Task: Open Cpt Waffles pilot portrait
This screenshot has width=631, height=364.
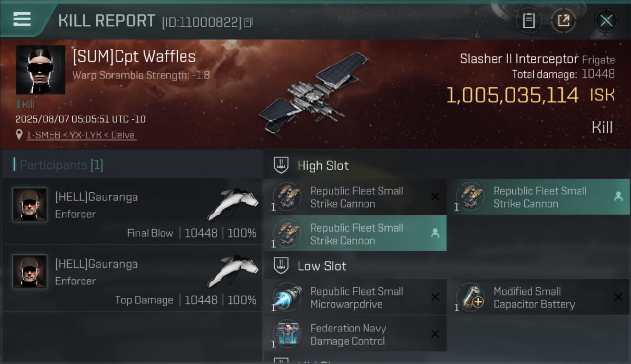Action: pyautogui.click(x=40, y=70)
